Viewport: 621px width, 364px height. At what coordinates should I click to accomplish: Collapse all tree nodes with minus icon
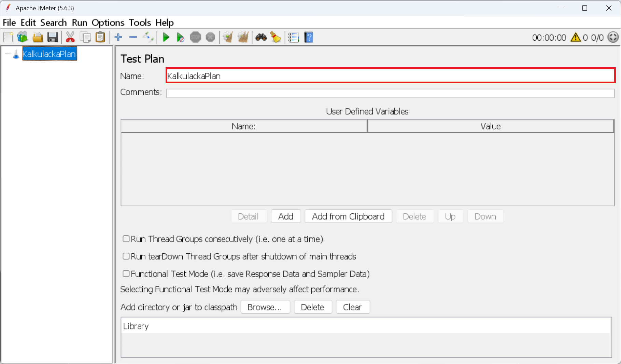click(x=133, y=37)
